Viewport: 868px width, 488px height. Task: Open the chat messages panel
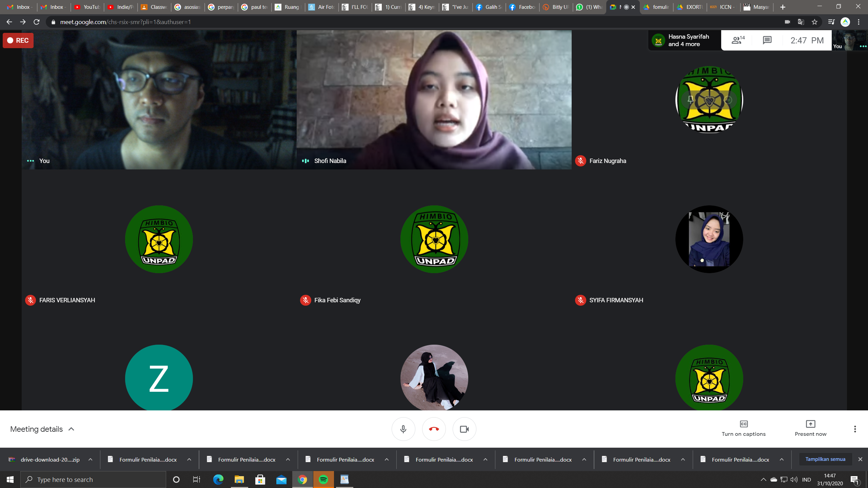coord(767,40)
